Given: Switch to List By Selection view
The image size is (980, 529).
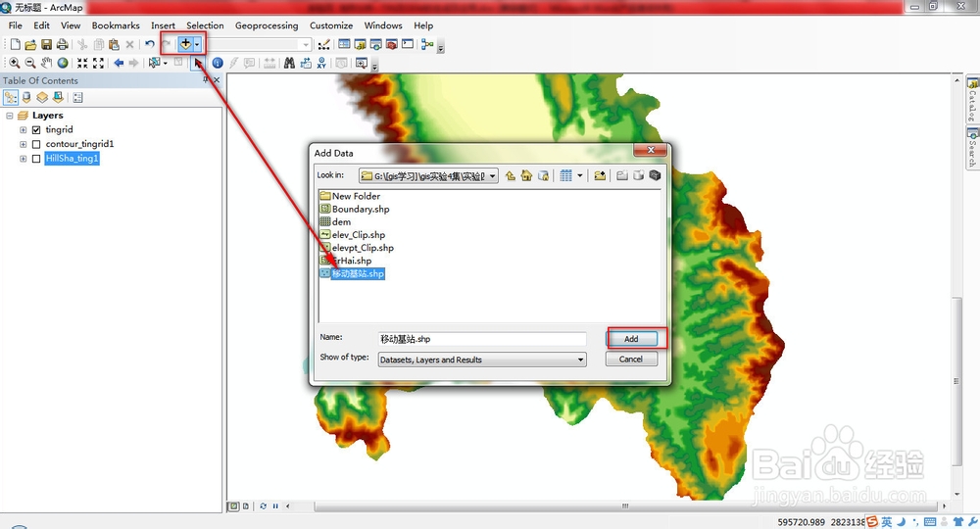Looking at the screenshot, I should point(58,97).
